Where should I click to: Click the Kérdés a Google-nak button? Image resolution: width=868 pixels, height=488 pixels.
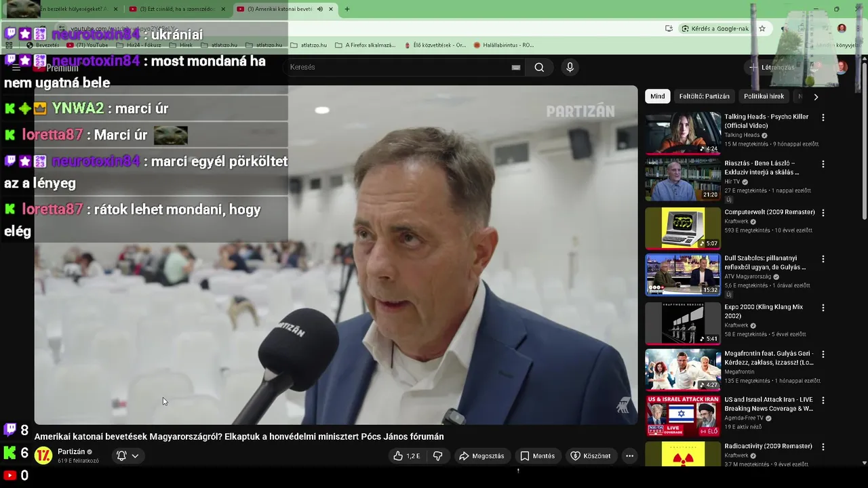coord(715,28)
